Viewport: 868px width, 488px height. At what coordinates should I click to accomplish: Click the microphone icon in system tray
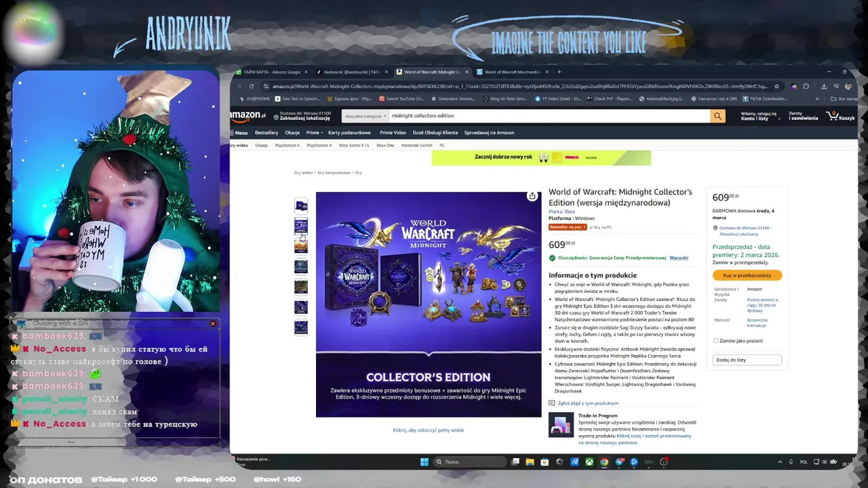[x=791, y=462]
